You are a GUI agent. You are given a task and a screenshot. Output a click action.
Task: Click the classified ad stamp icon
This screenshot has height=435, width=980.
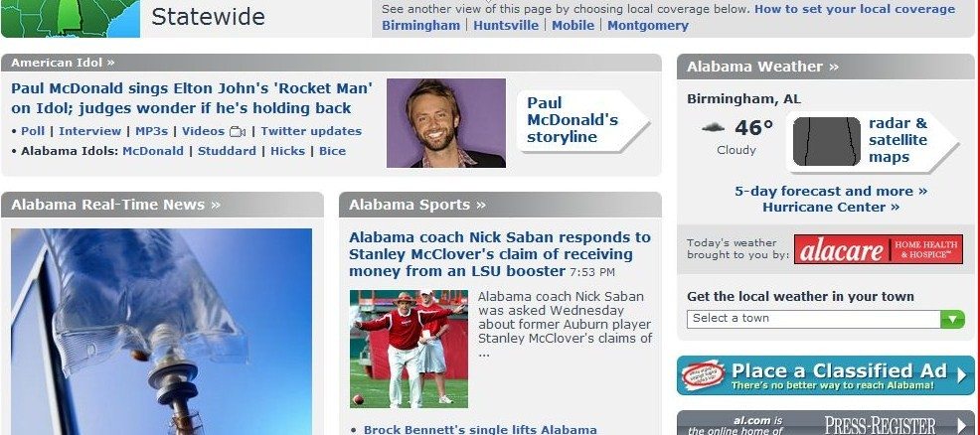tap(703, 375)
